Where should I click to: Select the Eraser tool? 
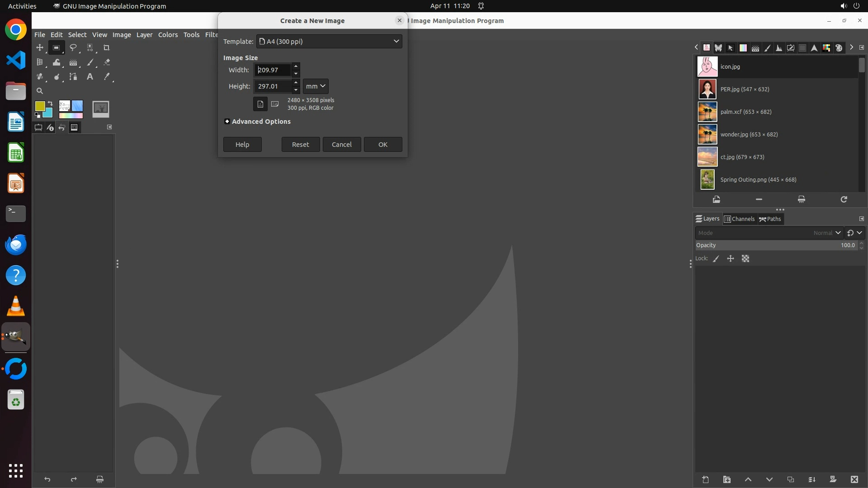(x=107, y=62)
